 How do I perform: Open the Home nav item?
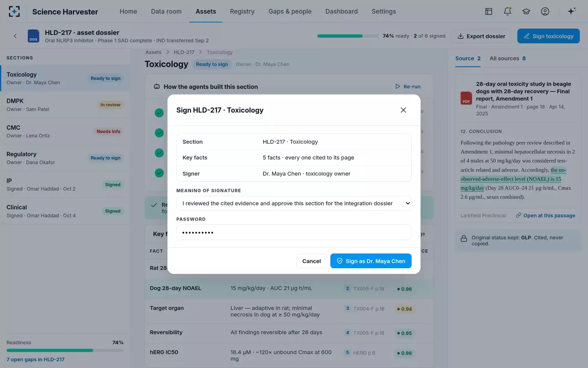pos(128,11)
